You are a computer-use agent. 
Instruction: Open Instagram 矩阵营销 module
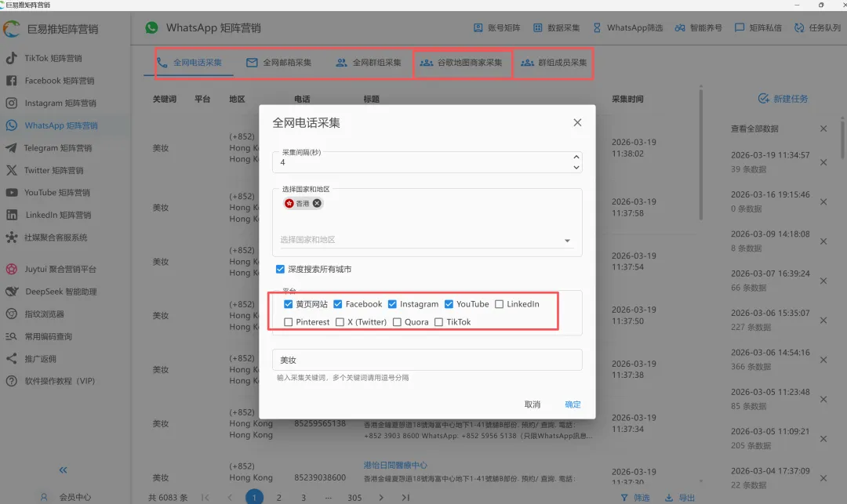click(x=60, y=103)
